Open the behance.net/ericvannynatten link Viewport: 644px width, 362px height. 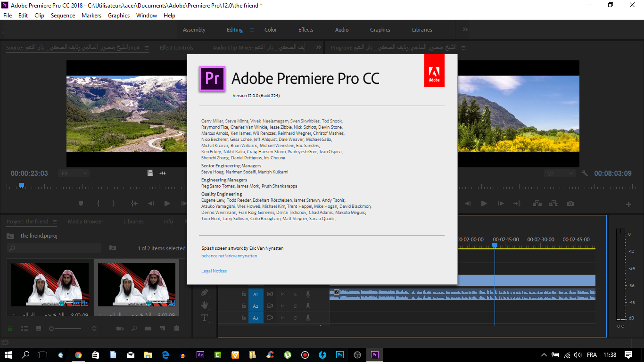[229, 256]
